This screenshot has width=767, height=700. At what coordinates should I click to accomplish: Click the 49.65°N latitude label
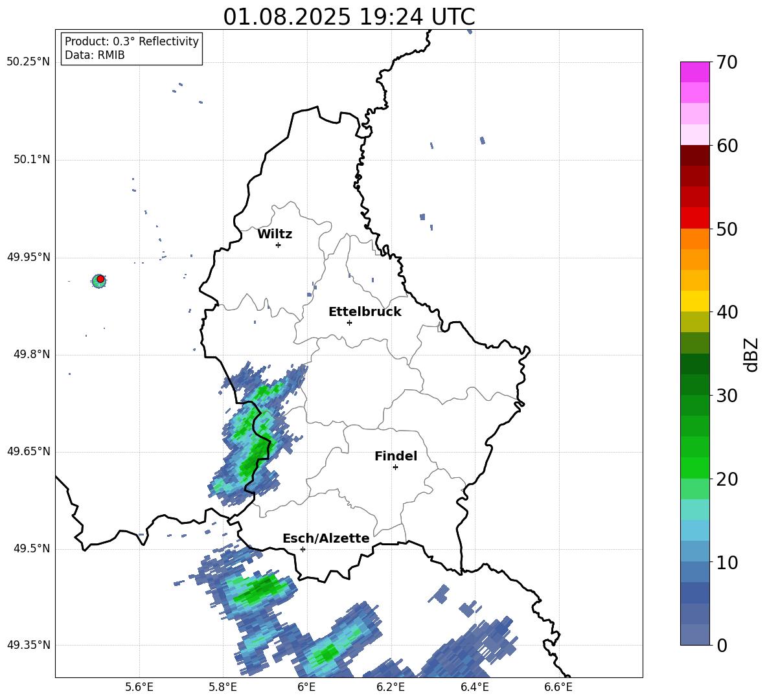click(29, 451)
